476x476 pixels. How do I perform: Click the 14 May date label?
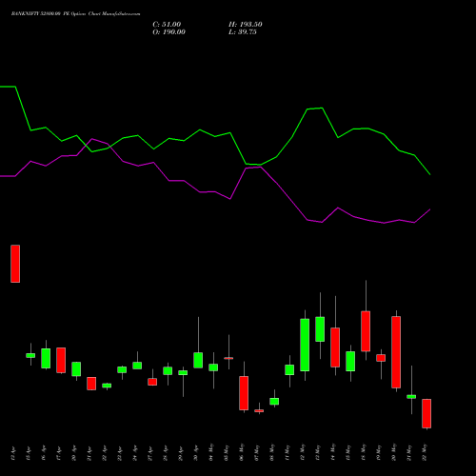(x=333, y=452)
